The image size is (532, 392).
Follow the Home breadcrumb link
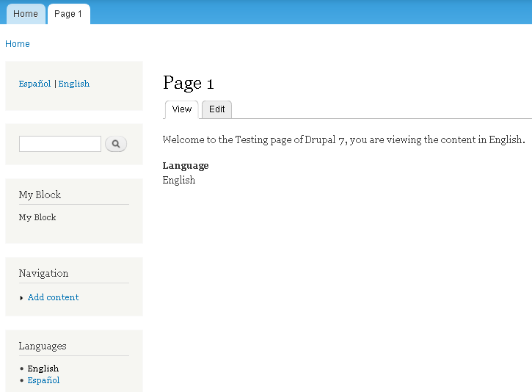[18, 44]
